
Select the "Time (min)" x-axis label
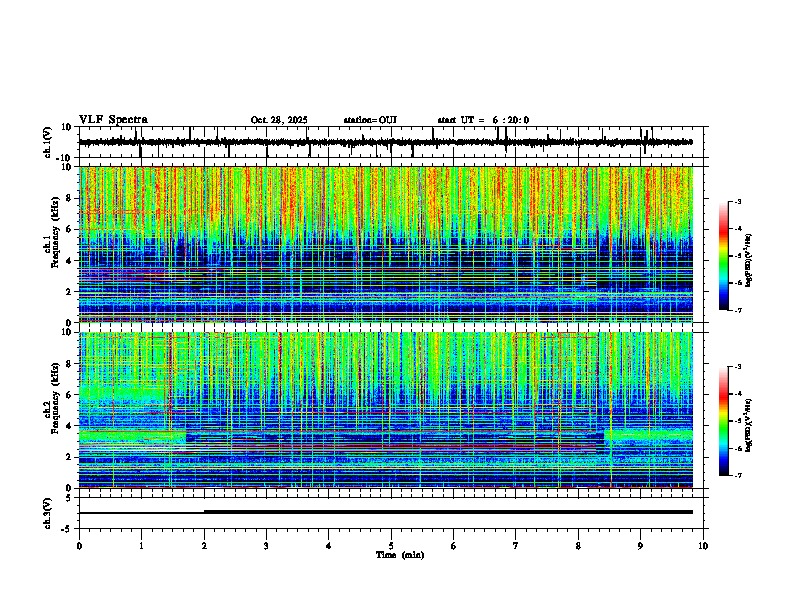click(400, 555)
